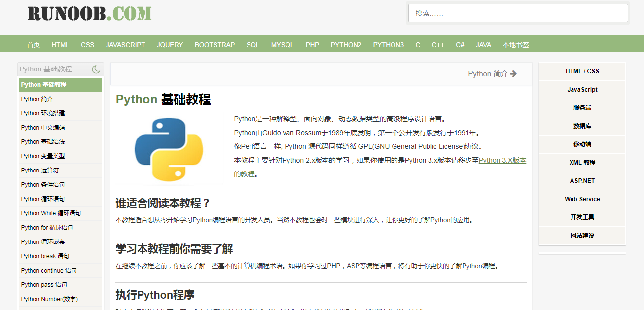Open SQL in the navigation bar
The height and width of the screenshot is (310, 644).
[253, 45]
